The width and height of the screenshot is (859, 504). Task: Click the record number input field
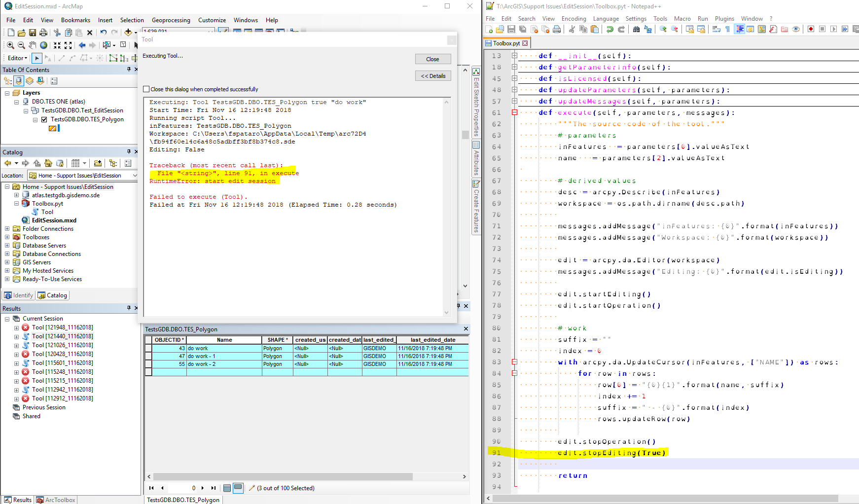(x=181, y=488)
